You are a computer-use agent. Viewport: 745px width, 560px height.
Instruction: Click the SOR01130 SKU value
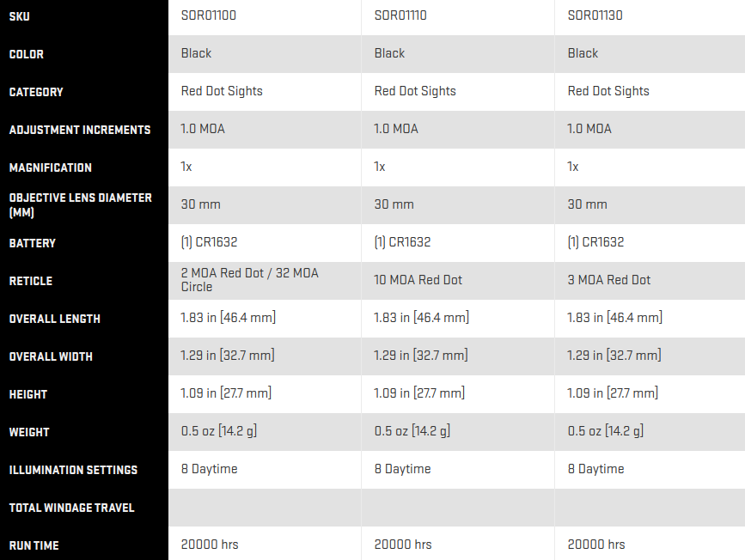click(x=595, y=15)
